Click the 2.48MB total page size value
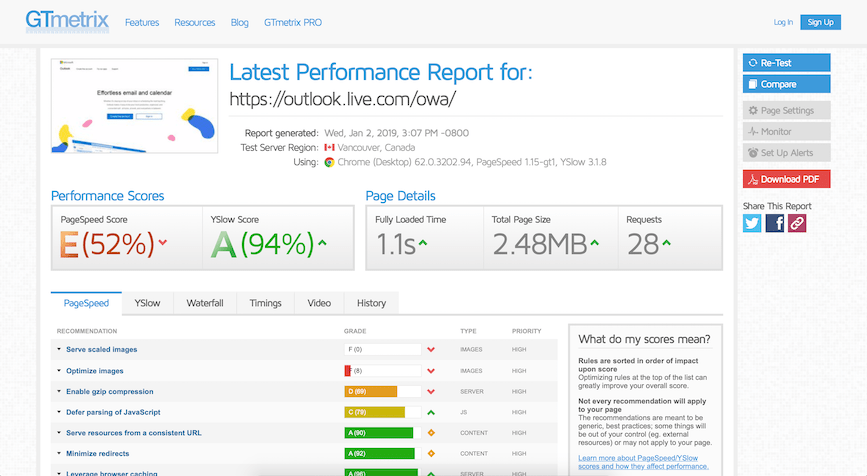This screenshot has height=476, width=867. [x=540, y=244]
